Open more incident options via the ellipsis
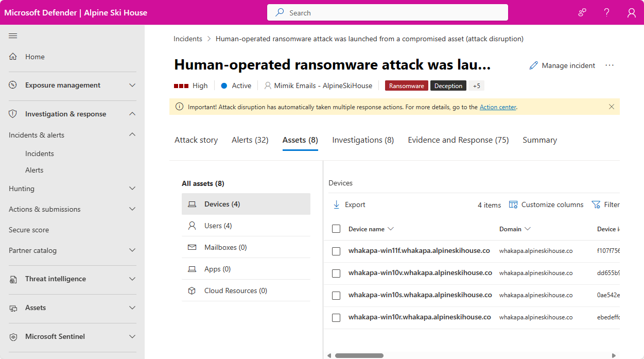 610,65
